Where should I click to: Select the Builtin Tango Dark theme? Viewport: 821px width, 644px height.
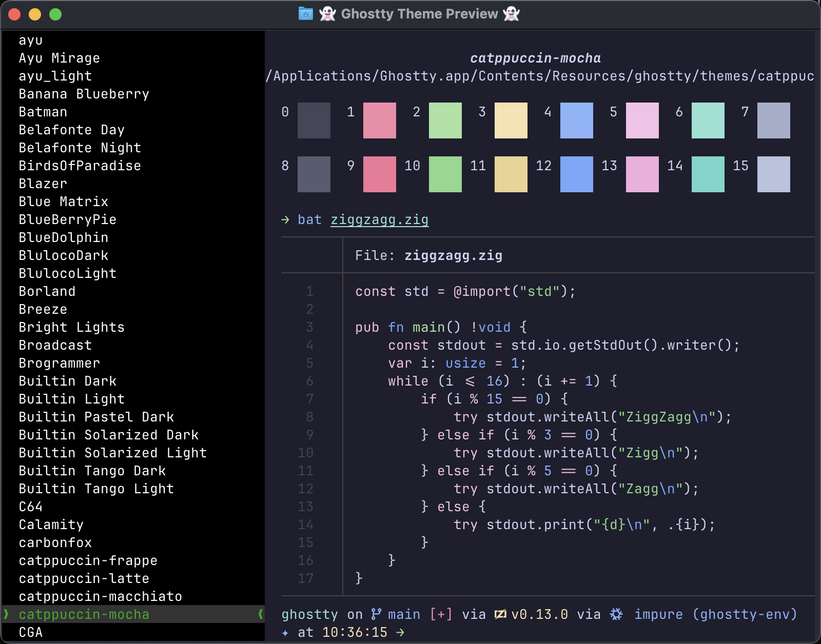tap(92, 471)
